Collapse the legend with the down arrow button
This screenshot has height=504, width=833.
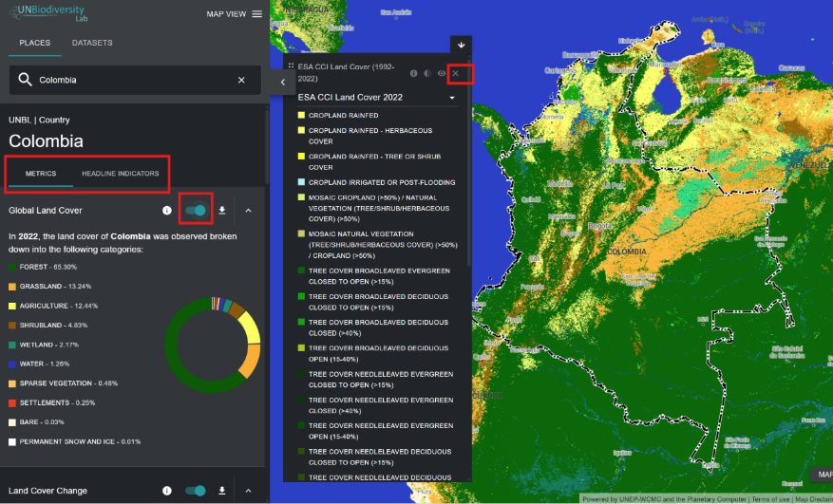click(461, 45)
